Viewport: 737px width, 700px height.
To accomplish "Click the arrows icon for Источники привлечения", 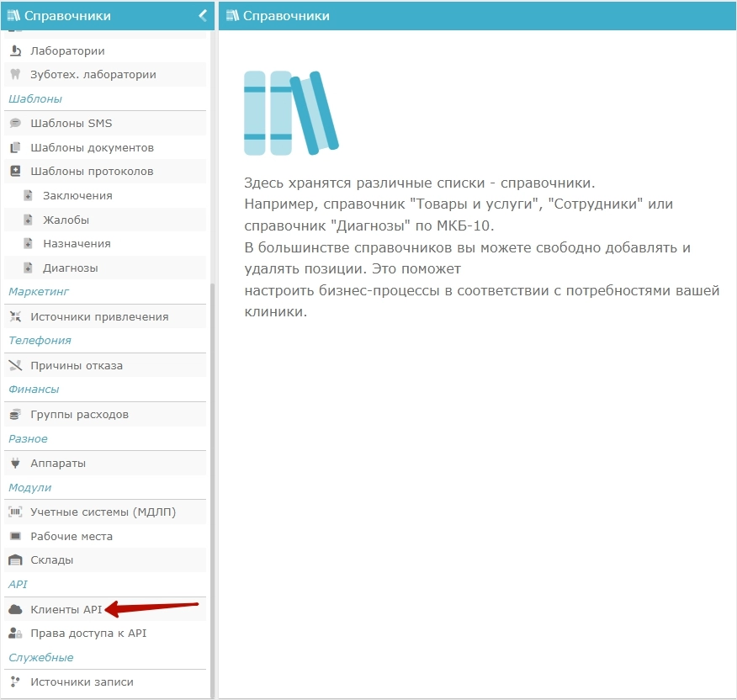I will coord(15,317).
